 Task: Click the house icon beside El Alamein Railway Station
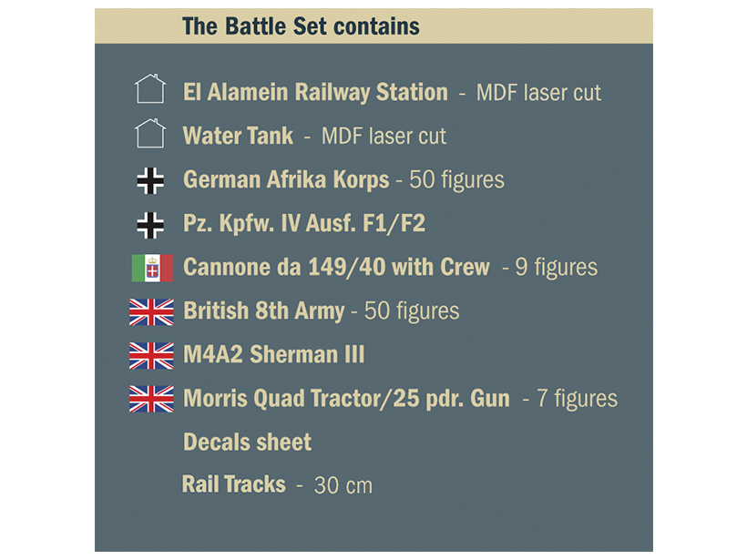[150, 90]
